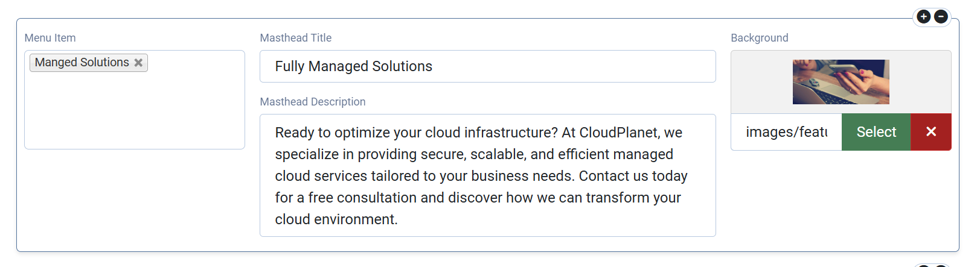Click the "Menu Item" field label

click(x=50, y=38)
